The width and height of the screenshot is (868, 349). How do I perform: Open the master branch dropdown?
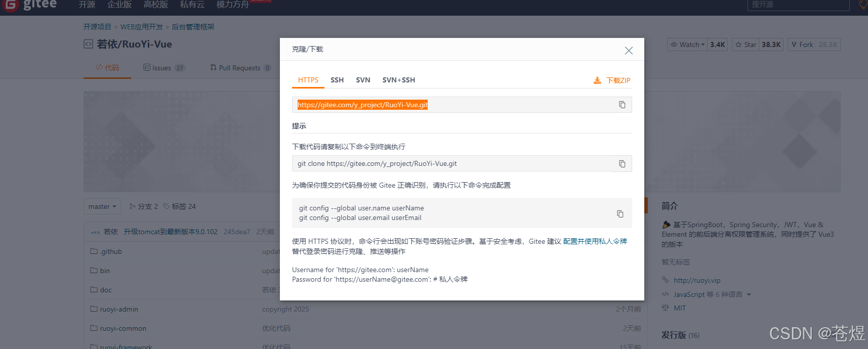pos(102,206)
